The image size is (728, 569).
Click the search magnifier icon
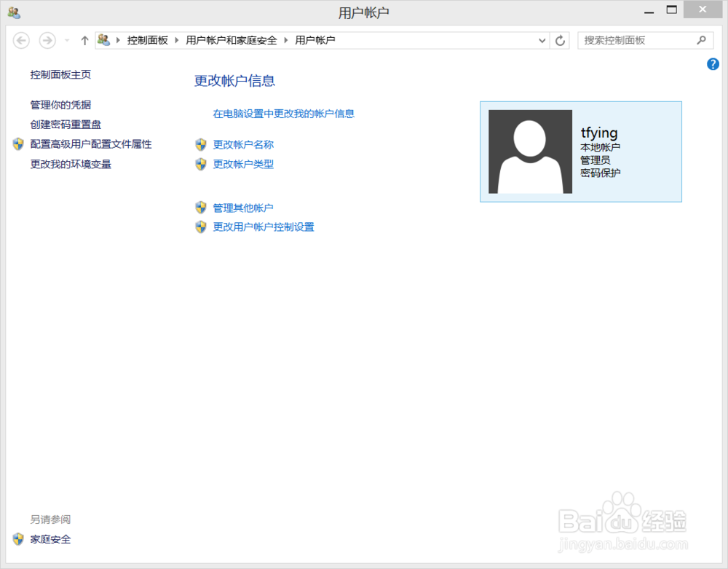click(701, 40)
